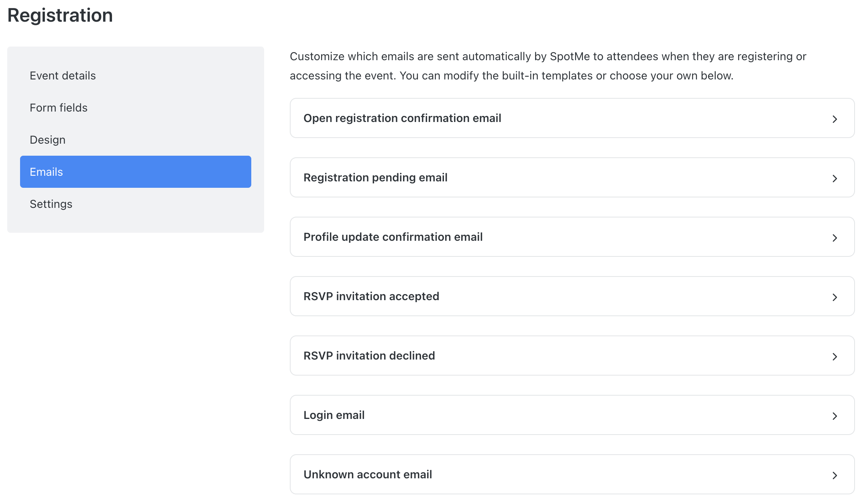Open the Settings section
The image size is (863, 504).
click(51, 204)
